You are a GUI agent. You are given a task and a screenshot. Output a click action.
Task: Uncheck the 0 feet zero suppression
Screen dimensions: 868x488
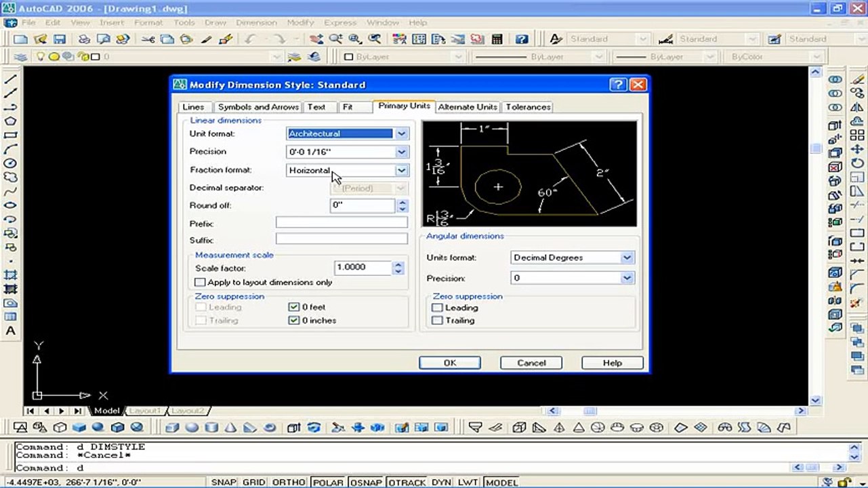[x=293, y=307]
